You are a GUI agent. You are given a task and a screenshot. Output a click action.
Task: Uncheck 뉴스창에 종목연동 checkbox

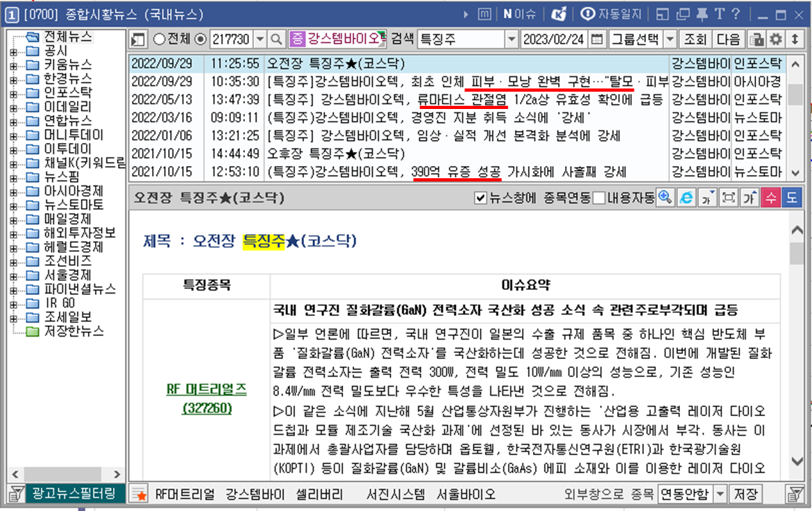480,198
